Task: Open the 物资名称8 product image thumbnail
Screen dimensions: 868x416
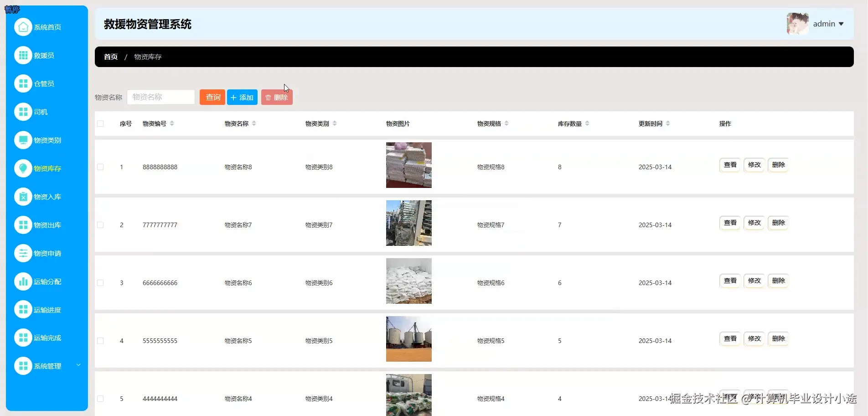Action: (409, 165)
